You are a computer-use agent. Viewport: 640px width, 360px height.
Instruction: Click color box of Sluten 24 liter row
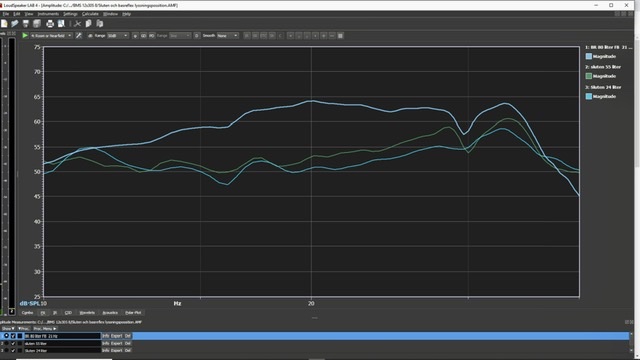click(x=20, y=351)
